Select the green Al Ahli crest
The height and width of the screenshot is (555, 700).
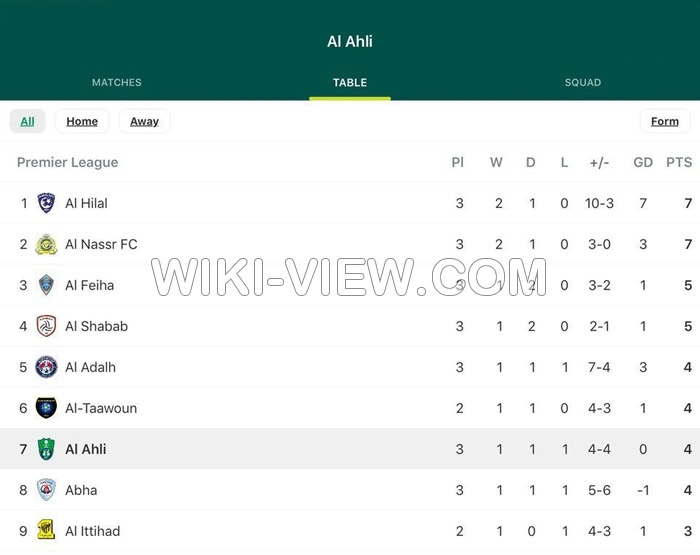(46, 449)
